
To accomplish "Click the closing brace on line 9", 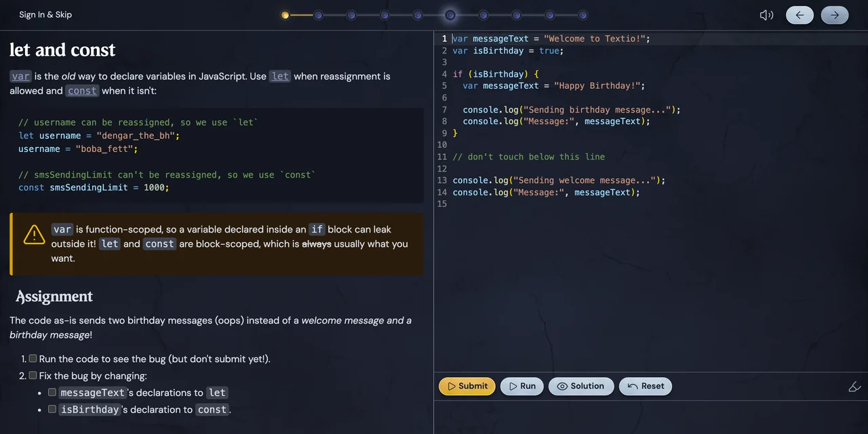I will pyautogui.click(x=456, y=134).
